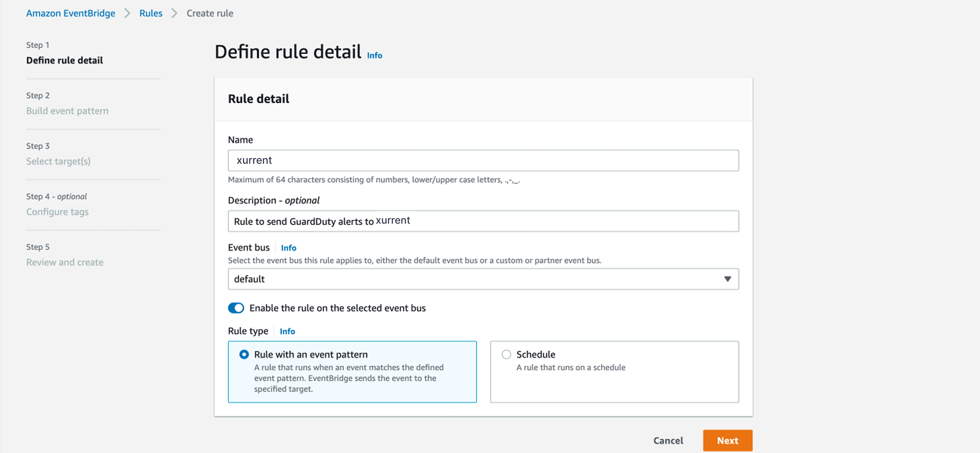Go to Step 1 Define rule detail
The image size is (980, 453).
click(64, 61)
